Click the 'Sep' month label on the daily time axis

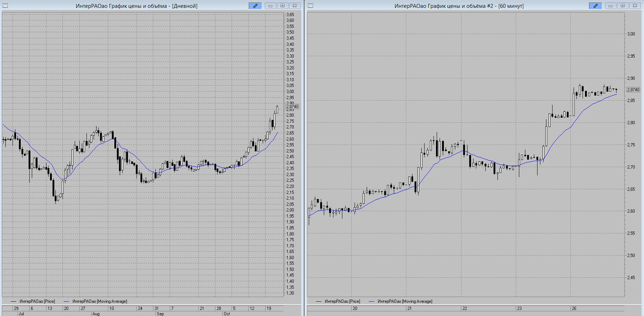pyautogui.click(x=160, y=313)
